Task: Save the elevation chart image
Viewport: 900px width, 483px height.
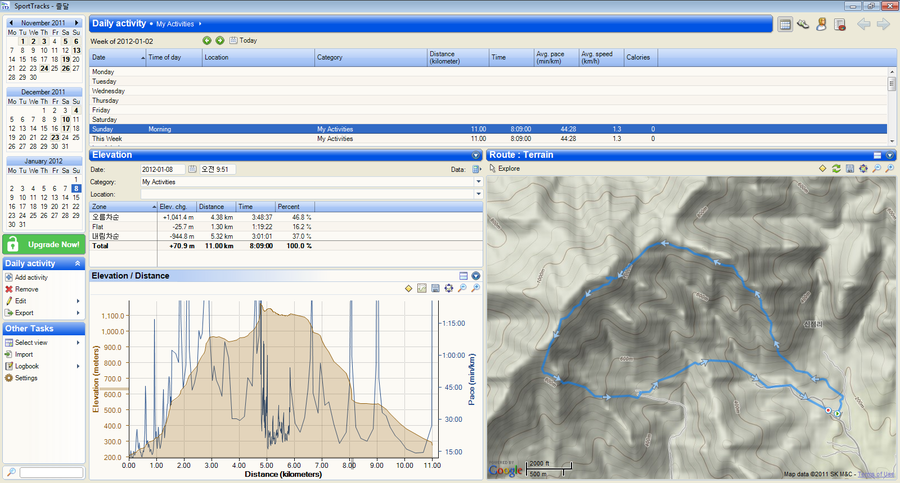Action: pos(436,288)
